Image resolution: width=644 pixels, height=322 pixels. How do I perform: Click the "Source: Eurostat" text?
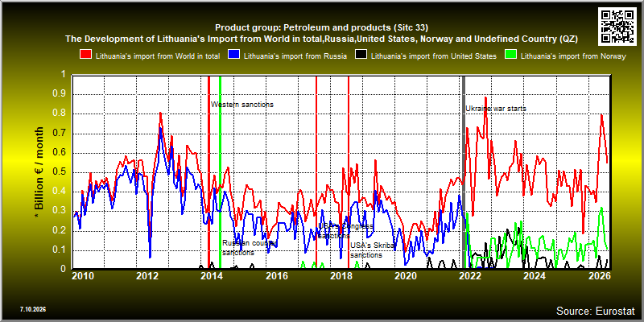pos(595,310)
